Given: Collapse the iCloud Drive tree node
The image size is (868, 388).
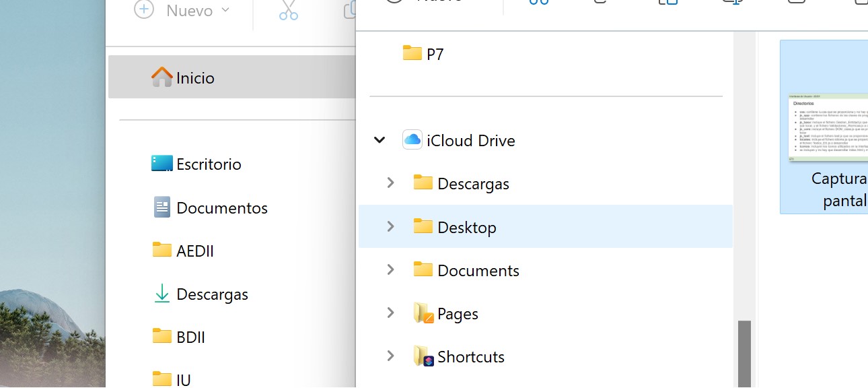Looking at the screenshot, I should [x=379, y=140].
